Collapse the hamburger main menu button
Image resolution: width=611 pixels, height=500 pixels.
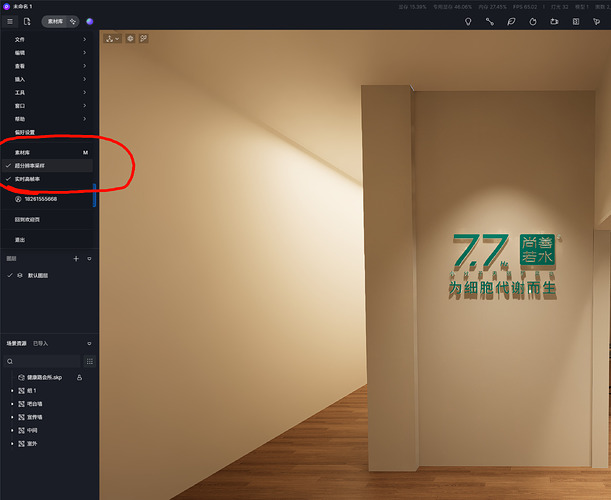coord(10,21)
